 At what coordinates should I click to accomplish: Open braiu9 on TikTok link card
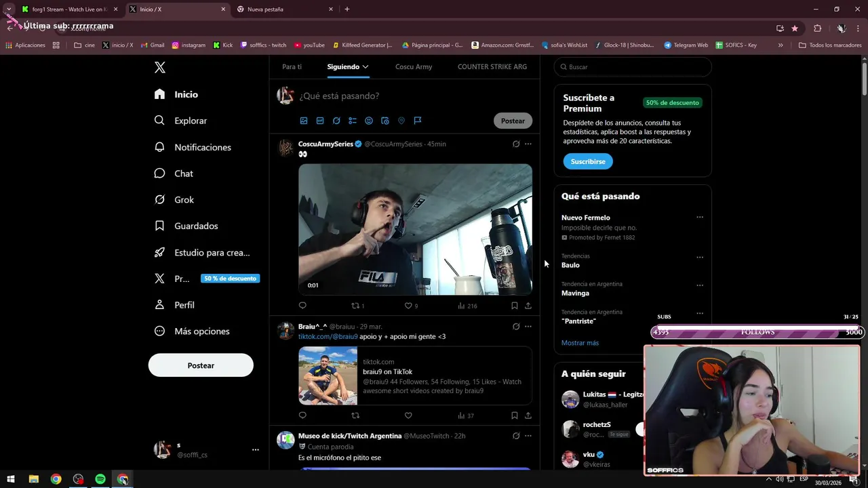pyautogui.click(x=415, y=376)
